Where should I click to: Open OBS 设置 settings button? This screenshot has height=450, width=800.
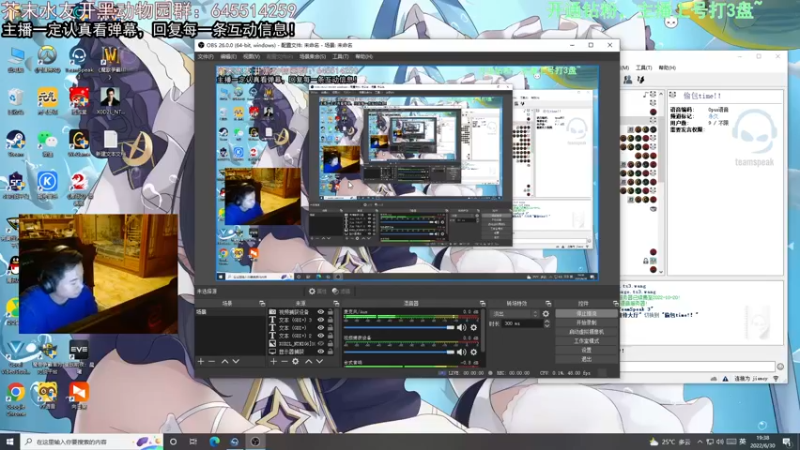pyautogui.click(x=586, y=350)
